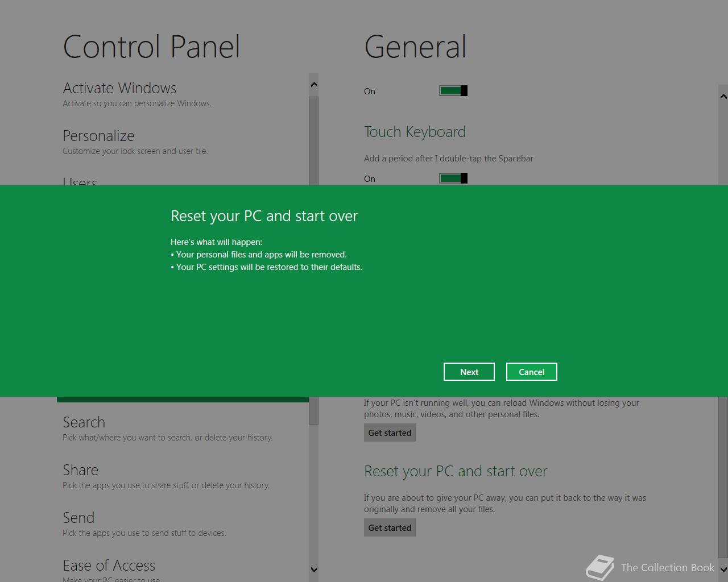Image resolution: width=728 pixels, height=582 pixels.
Task: Click Next in the reset dialog
Action: pos(469,372)
